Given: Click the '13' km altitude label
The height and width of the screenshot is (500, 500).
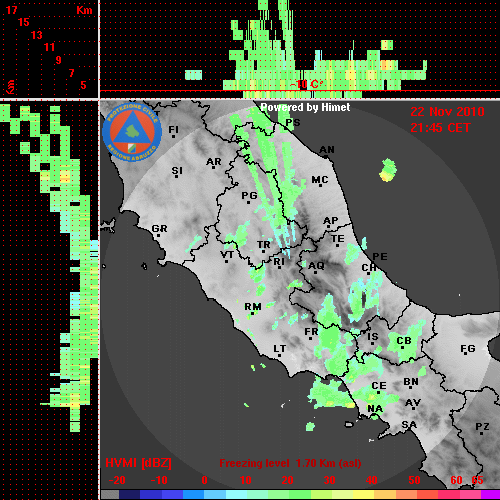Looking at the screenshot, I should [37, 35].
